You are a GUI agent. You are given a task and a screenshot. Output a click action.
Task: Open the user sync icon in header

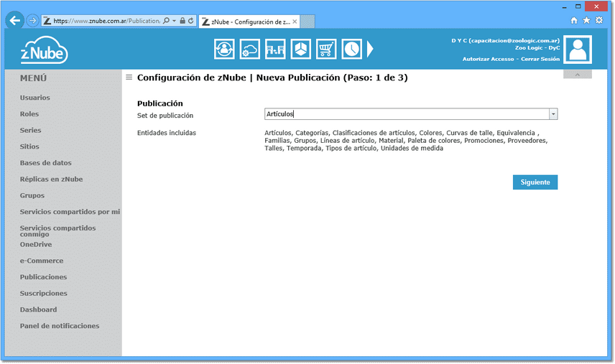(x=224, y=50)
